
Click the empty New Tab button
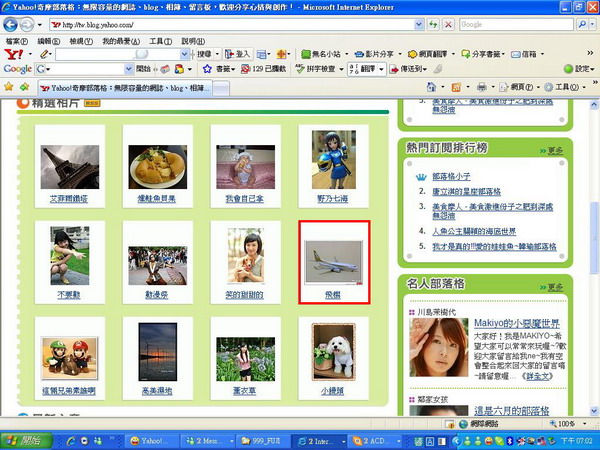(x=221, y=88)
